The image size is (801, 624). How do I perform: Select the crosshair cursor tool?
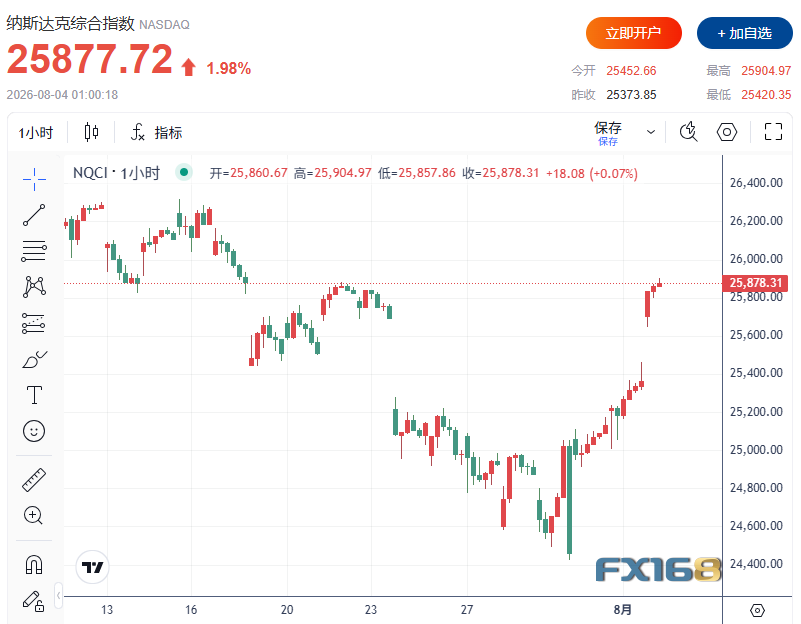pos(34,179)
